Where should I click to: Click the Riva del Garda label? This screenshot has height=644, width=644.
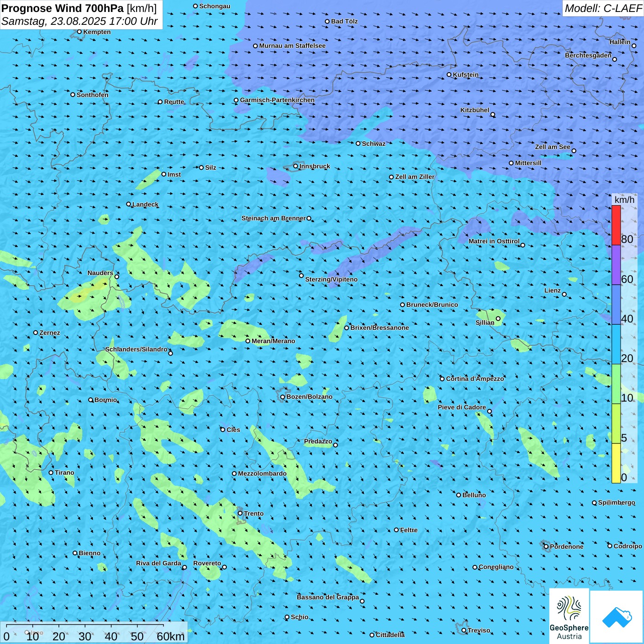(159, 563)
